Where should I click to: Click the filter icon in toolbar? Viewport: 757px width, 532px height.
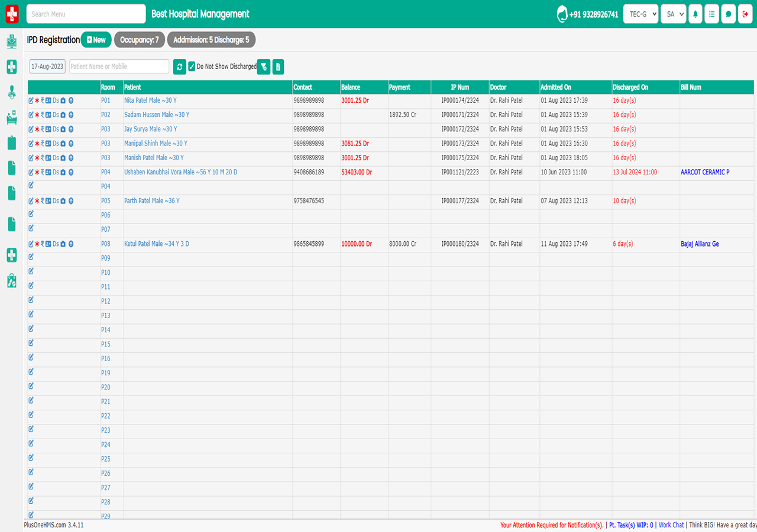(264, 67)
